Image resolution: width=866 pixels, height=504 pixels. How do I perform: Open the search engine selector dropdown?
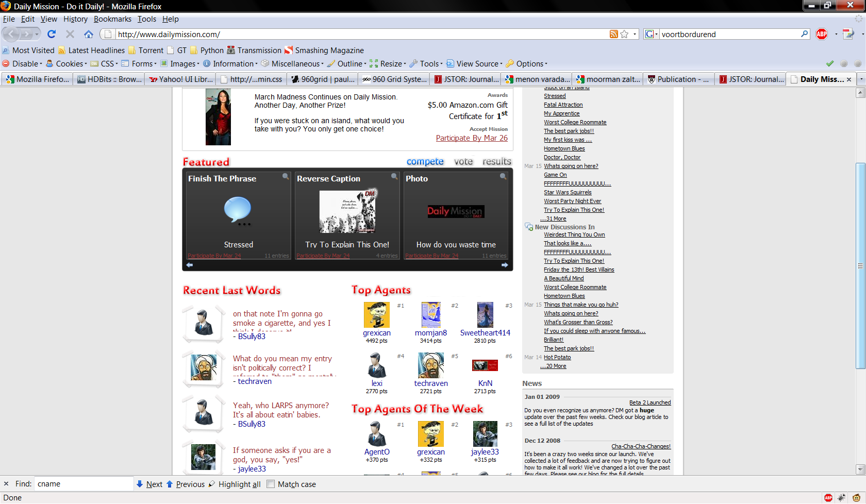(x=651, y=34)
